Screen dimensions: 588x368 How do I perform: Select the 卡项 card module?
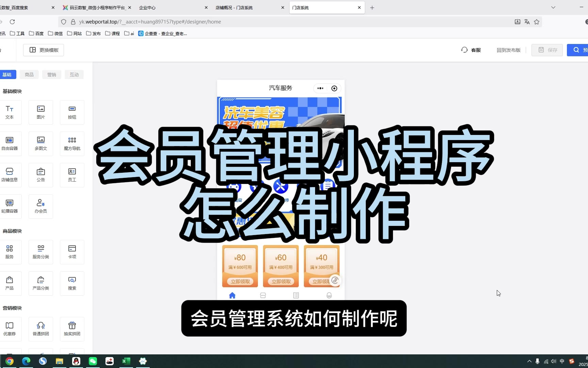click(72, 252)
